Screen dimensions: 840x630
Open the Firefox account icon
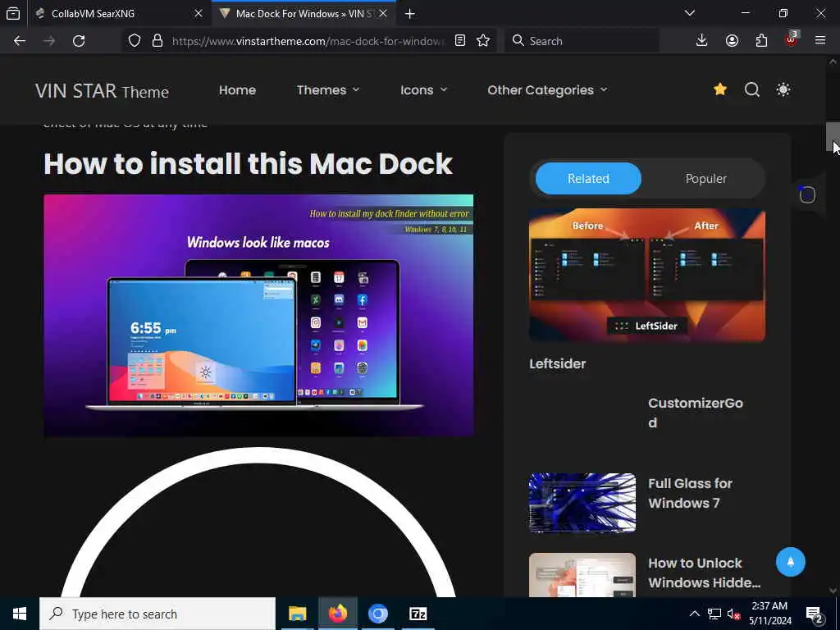[x=732, y=41]
